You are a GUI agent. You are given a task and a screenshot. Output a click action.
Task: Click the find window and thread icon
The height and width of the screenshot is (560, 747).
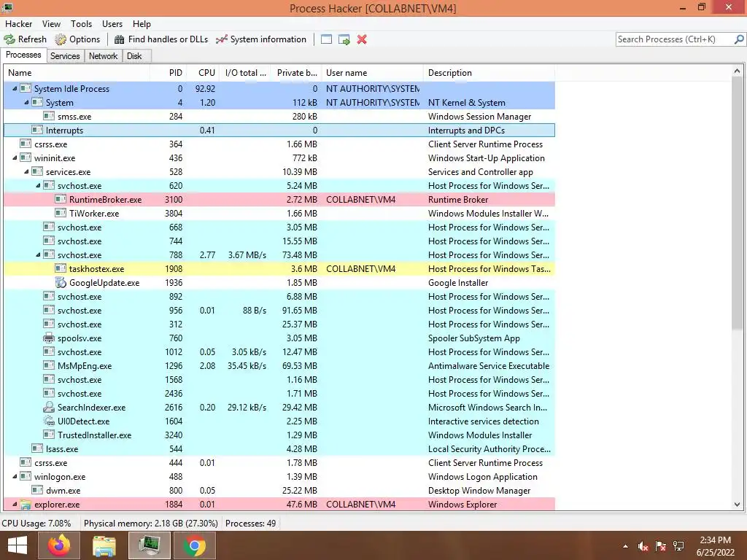(344, 39)
